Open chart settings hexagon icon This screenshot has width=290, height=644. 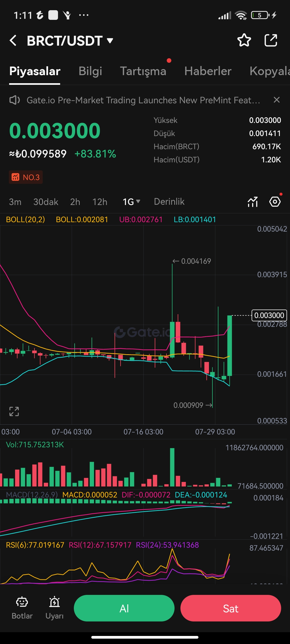tap(275, 202)
